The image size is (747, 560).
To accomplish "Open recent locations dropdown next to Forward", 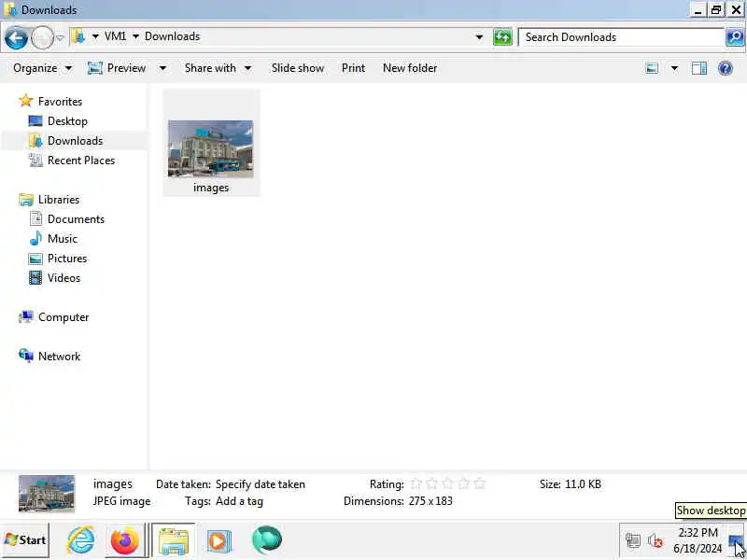I will 60,37.
